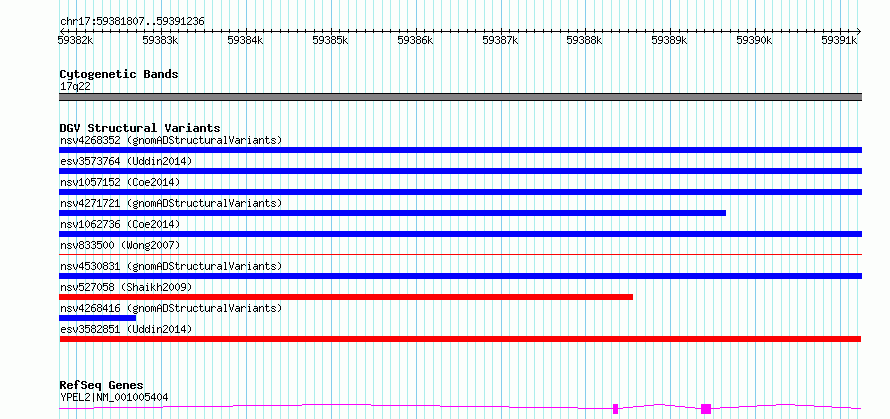The image size is (890, 419).
Task: Click the RefSeq Genes track title
Action: coord(102,386)
